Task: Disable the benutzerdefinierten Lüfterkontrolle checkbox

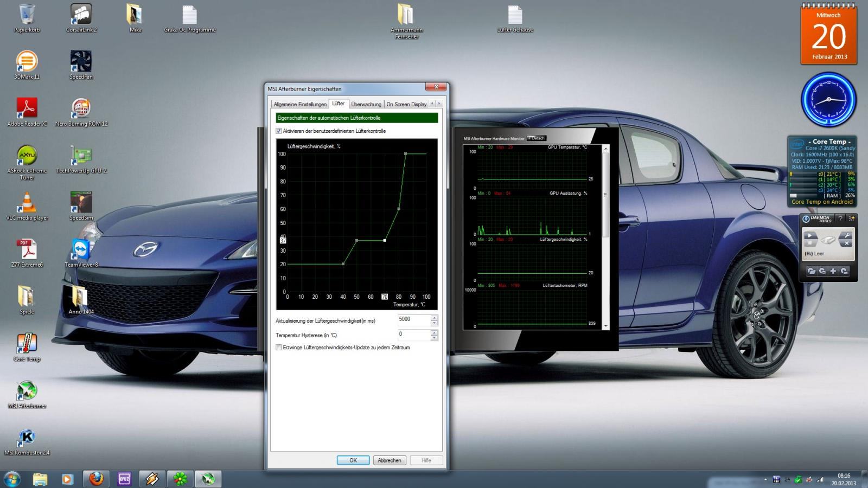Action: pos(279,131)
